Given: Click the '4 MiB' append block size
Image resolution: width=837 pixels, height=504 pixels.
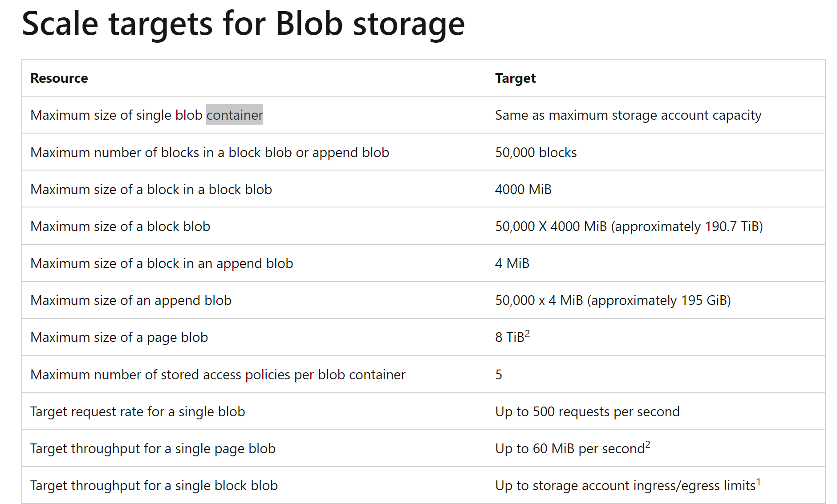Looking at the screenshot, I should (x=512, y=263).
